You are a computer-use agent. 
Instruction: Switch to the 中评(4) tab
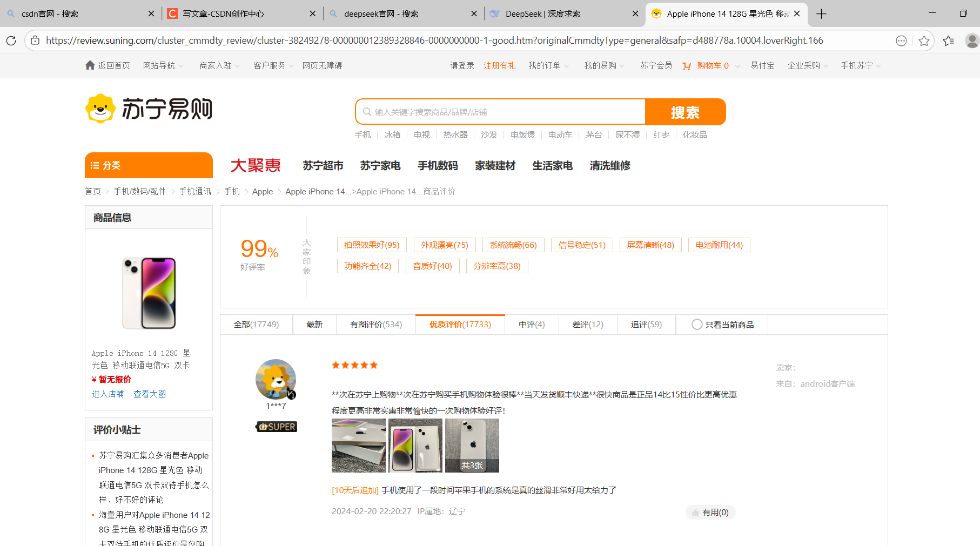pyautogui.click(x=532, y=325)
